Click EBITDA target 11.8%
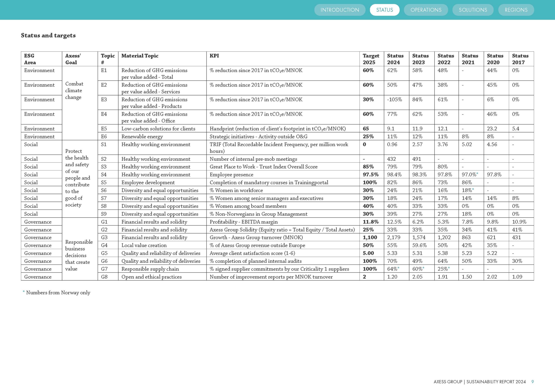This screenshot has height=392, width=555. (371, 222)
